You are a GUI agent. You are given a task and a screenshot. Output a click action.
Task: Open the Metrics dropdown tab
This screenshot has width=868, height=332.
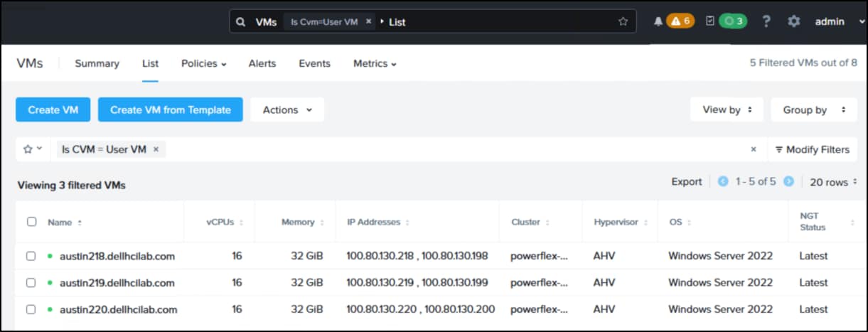tap(375, 63)
